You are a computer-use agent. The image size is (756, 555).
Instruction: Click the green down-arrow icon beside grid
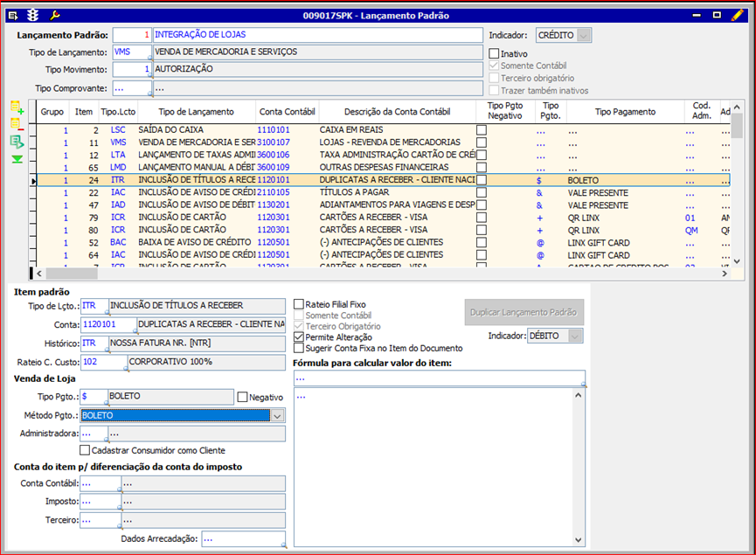tap(17, 159)
